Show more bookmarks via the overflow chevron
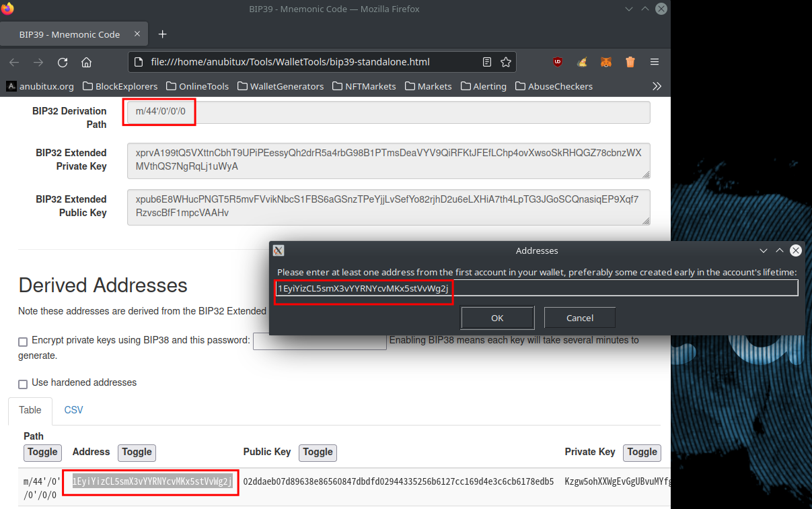 (657, 86)
